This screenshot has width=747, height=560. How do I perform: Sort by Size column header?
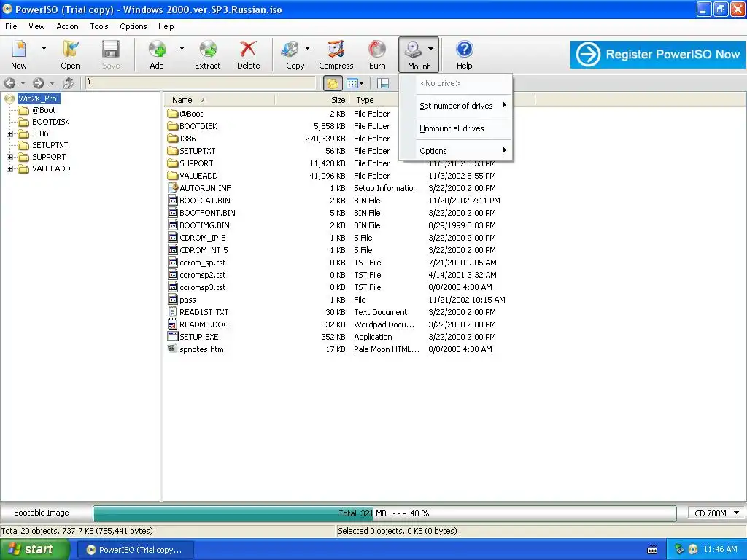coord(312,100)
